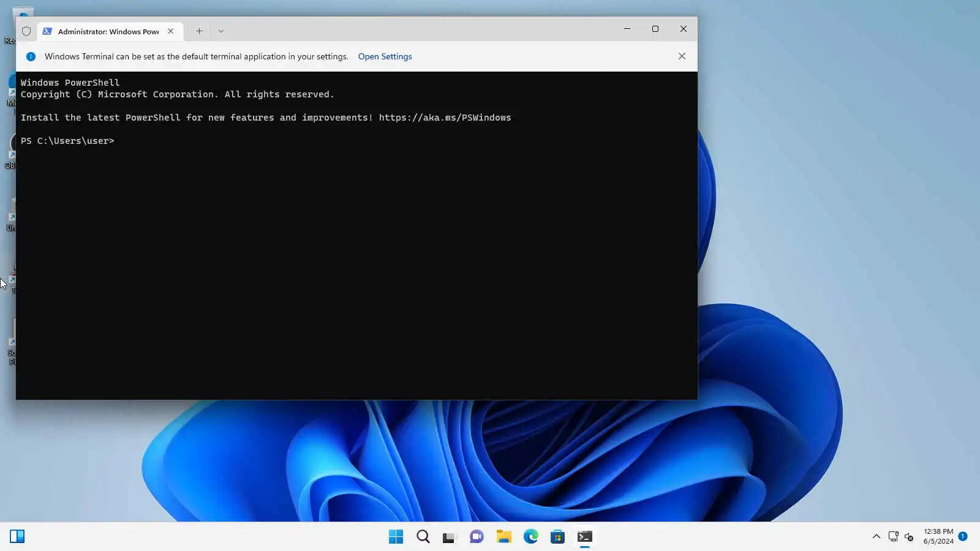The width and height of the screenshot is (980, 551).
Task: Minimize the Windows Terminal window
Action: (x=627, y=29)
